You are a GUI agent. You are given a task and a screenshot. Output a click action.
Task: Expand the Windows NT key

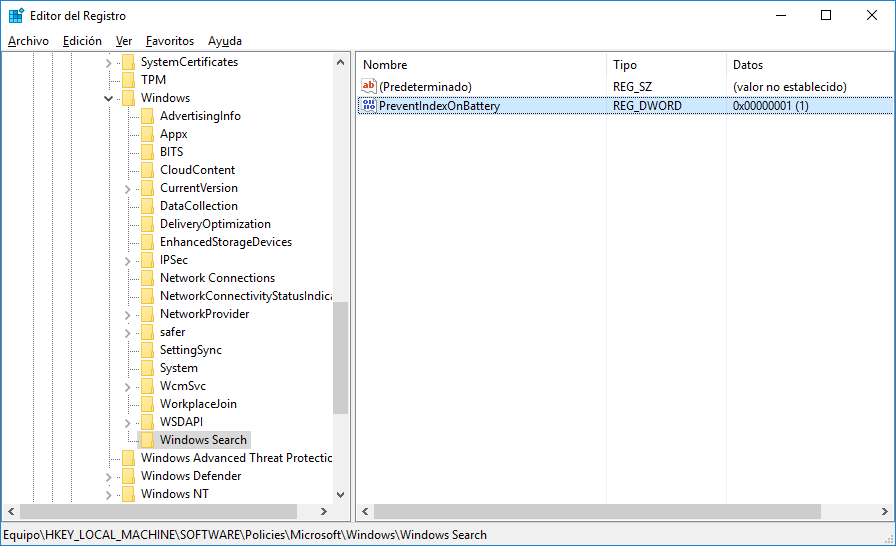109,494
